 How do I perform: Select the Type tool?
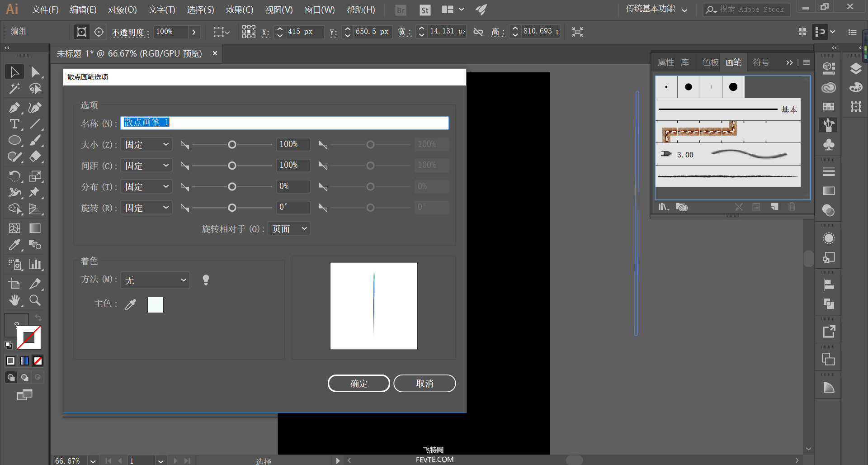click(x=14, y=124)
